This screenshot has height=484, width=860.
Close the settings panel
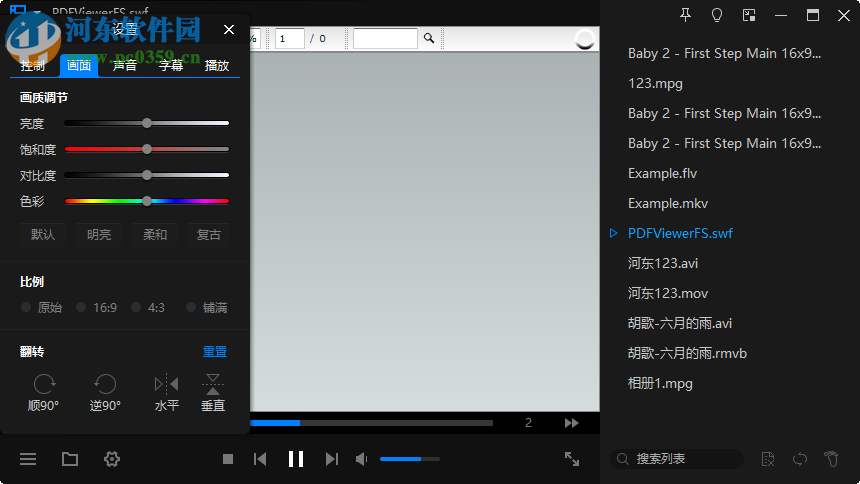pyautogui.click(x=229, y=30)
